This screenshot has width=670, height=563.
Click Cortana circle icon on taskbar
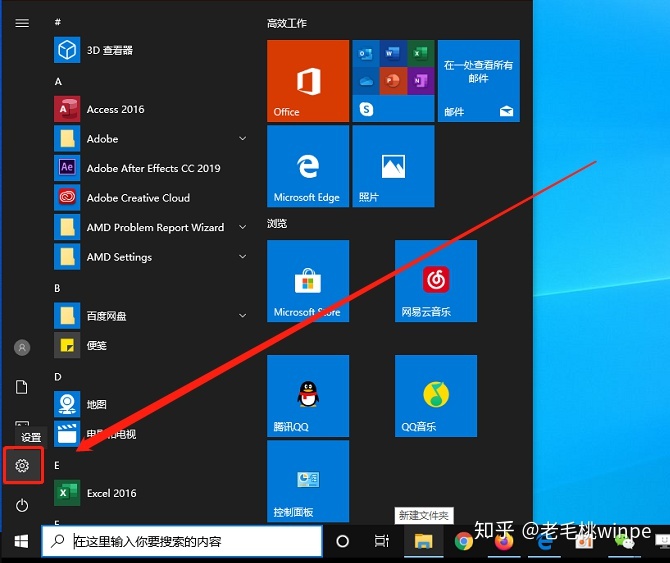(342, 542)
